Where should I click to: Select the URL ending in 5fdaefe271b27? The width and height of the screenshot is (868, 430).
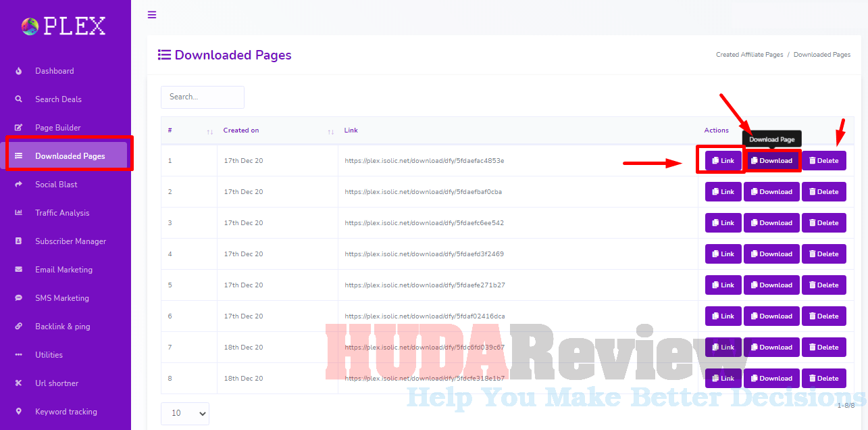[425, 285]
